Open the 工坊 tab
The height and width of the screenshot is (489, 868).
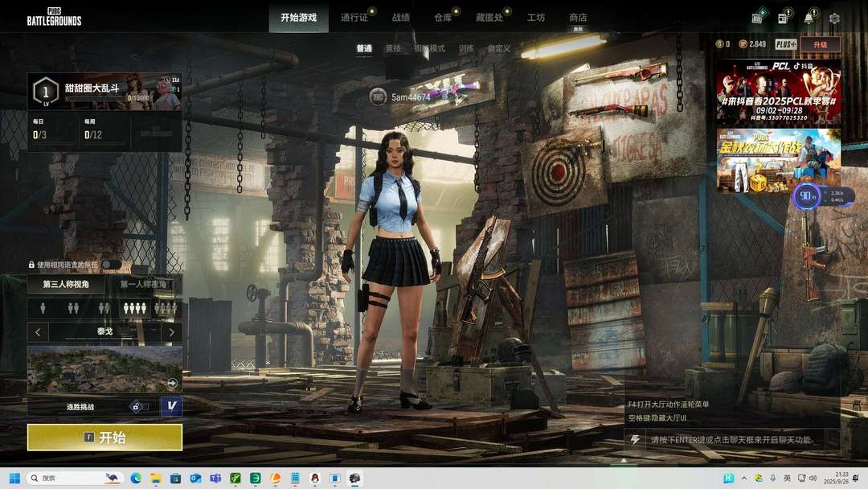tap(536, 18)
